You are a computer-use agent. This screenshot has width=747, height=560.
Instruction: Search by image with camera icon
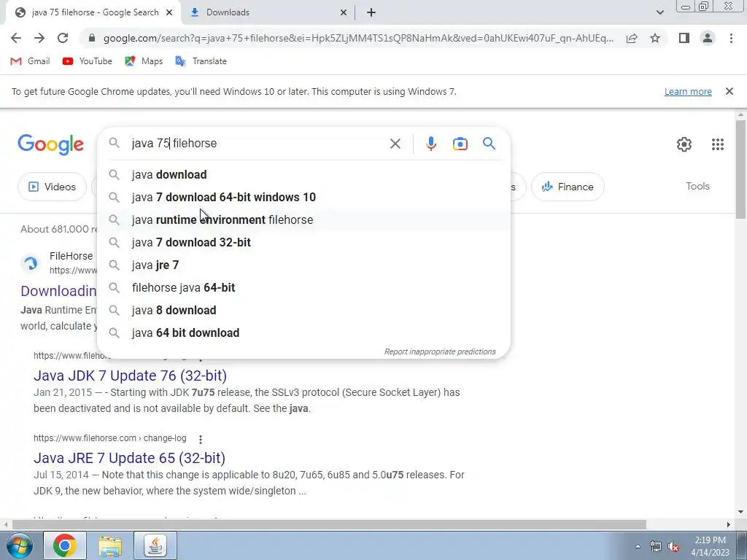[x=460, y=144]
